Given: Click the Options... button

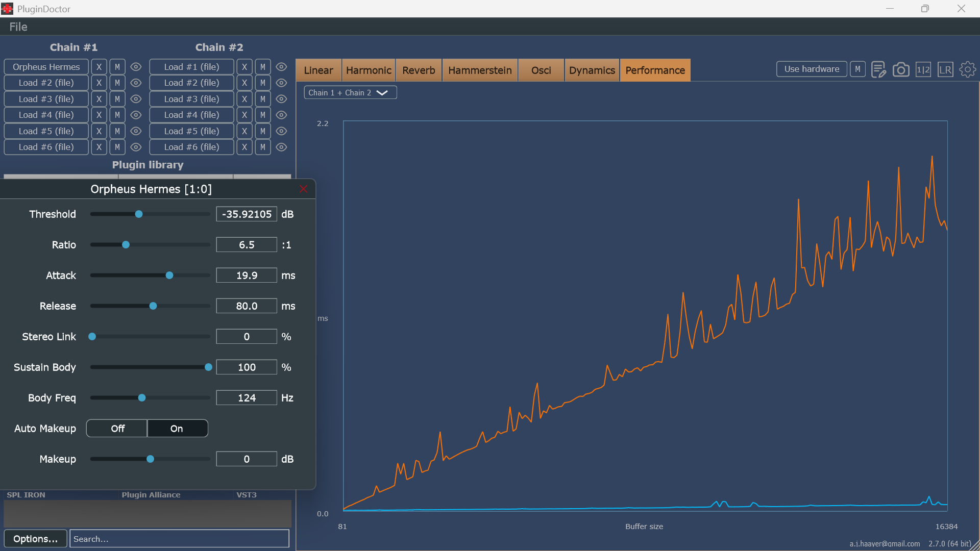Looking at the screenshot, I should pos(35,539).
